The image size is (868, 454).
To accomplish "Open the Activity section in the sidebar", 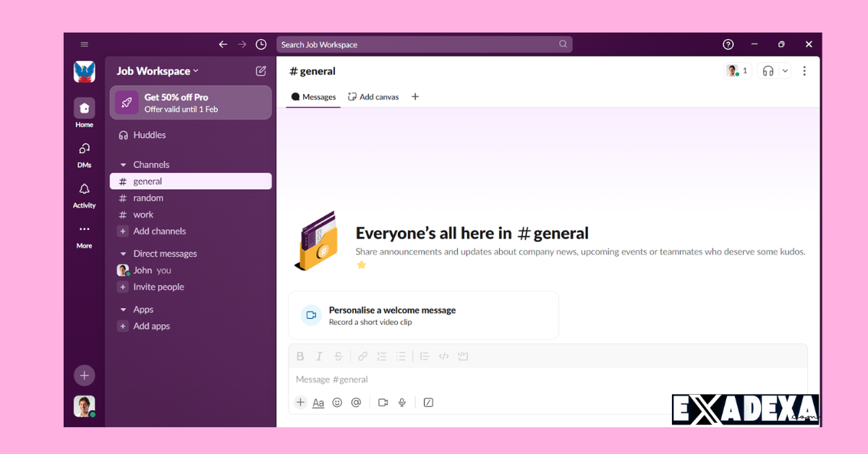I will [84, 195].
